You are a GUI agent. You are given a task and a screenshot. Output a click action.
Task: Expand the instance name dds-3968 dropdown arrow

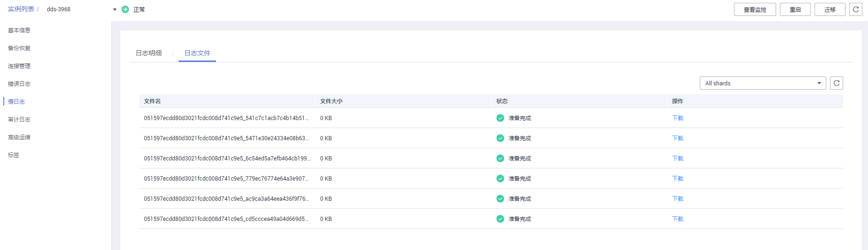(x=115, y=9)
